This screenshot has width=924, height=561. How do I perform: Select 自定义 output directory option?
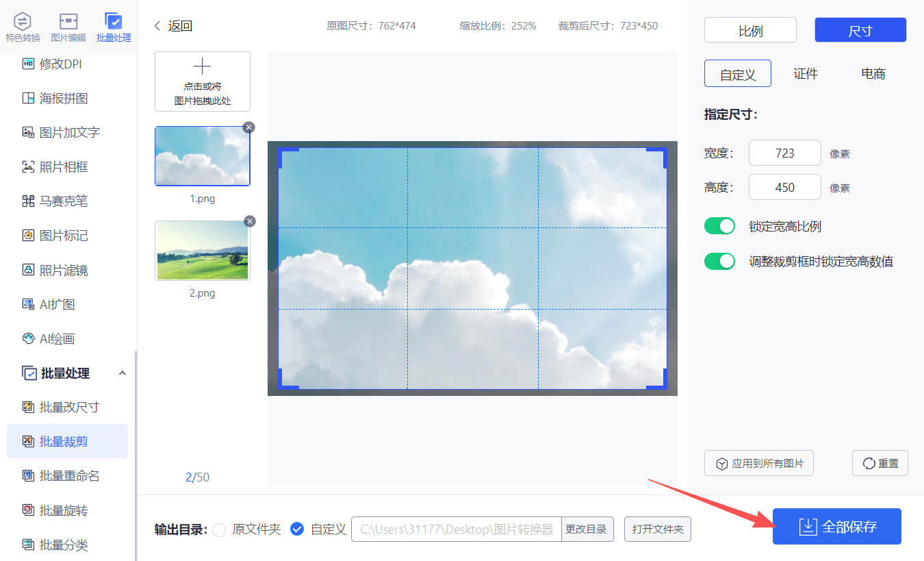297,529
